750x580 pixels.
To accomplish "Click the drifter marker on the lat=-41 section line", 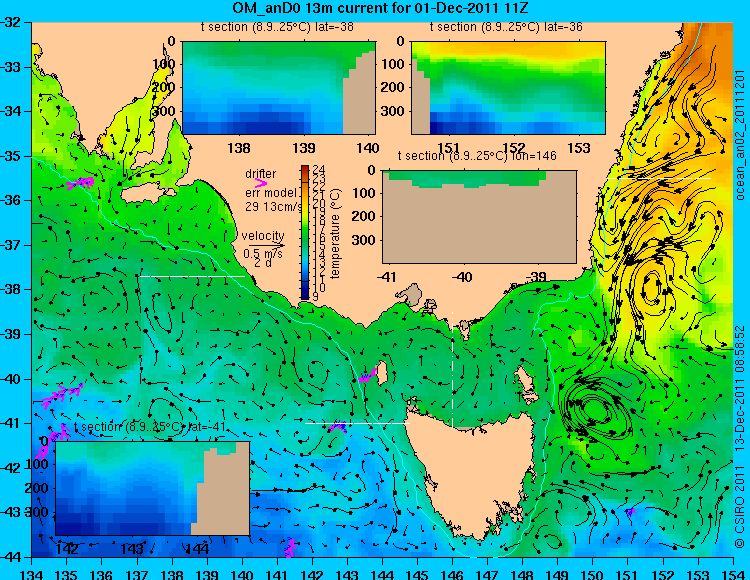I will pos(338,427).
